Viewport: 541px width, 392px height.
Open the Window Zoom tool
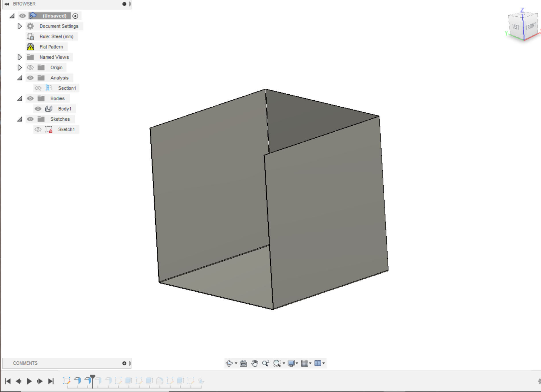(x=276, y=363)
